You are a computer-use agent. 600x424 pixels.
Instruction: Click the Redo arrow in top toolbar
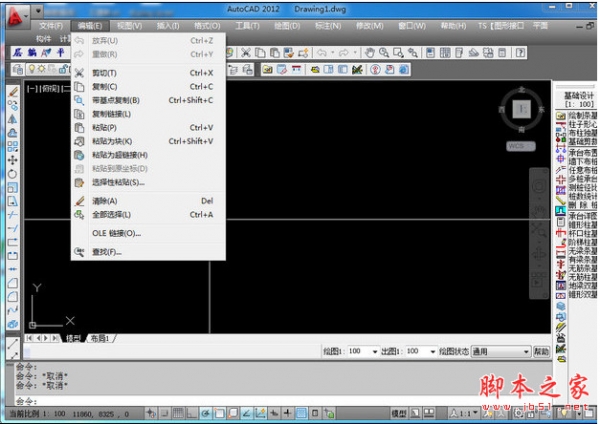click(344, 52)
